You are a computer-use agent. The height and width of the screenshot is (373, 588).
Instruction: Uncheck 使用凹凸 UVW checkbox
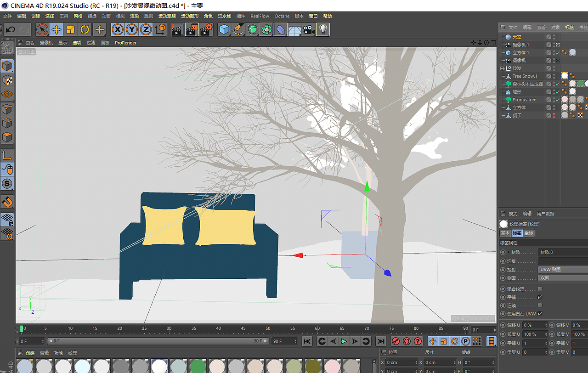point(540,314)
